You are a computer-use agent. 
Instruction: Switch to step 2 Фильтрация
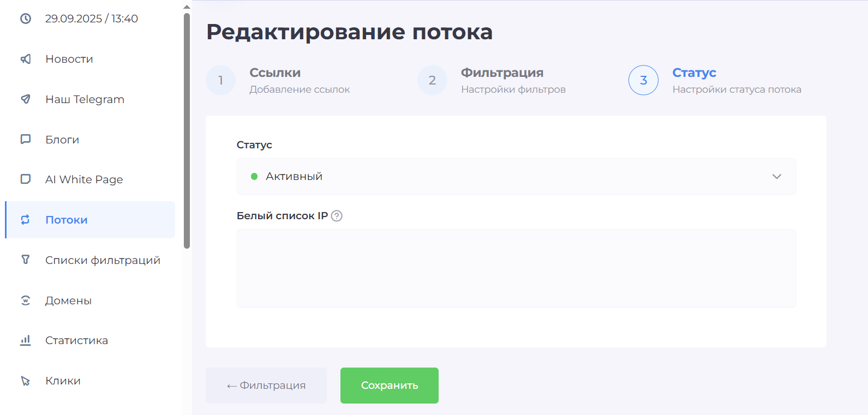click(432, 81)
